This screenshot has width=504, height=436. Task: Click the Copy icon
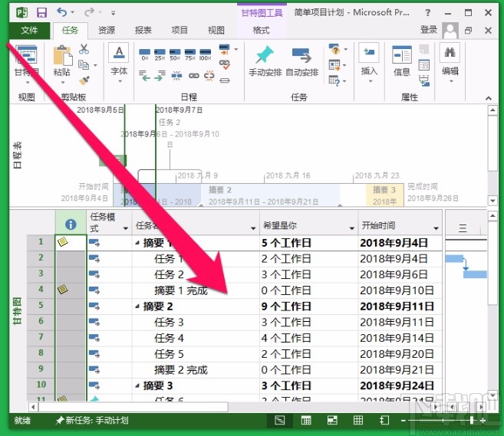point(84,65)
